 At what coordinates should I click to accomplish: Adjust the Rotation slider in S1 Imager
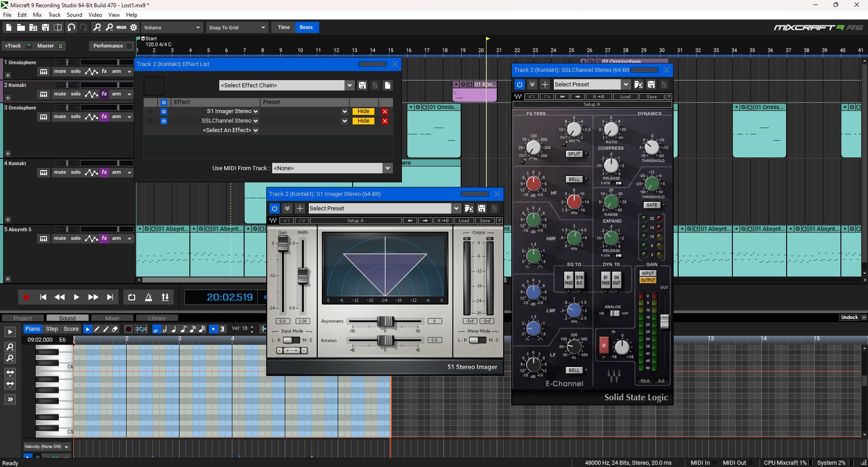tap(385, 340)
